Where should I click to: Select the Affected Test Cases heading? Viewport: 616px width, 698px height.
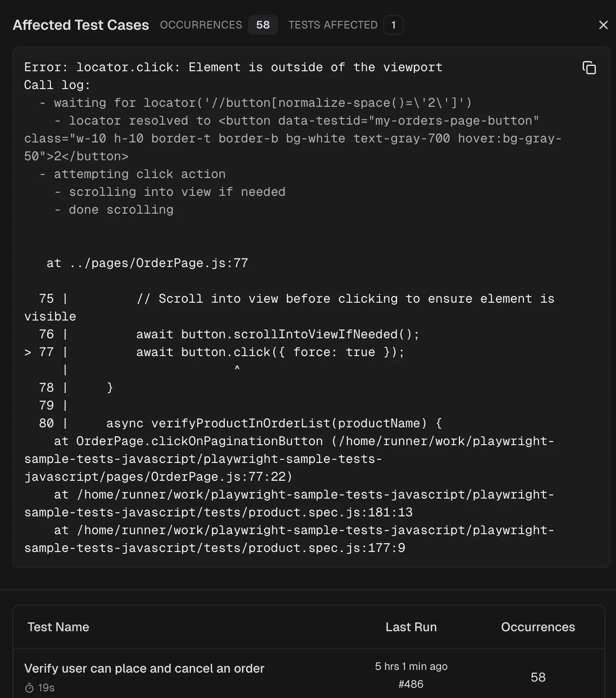[81, 25]
